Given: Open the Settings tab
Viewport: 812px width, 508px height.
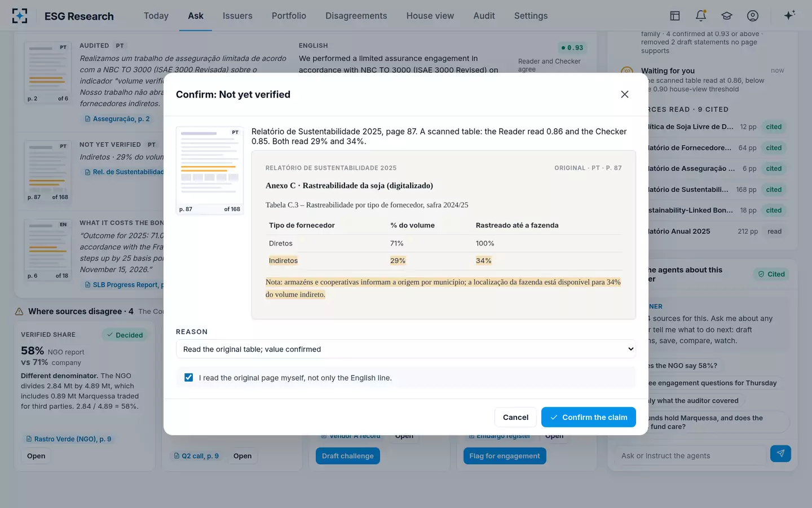Looking at the screenshot, I should (531, 16).
